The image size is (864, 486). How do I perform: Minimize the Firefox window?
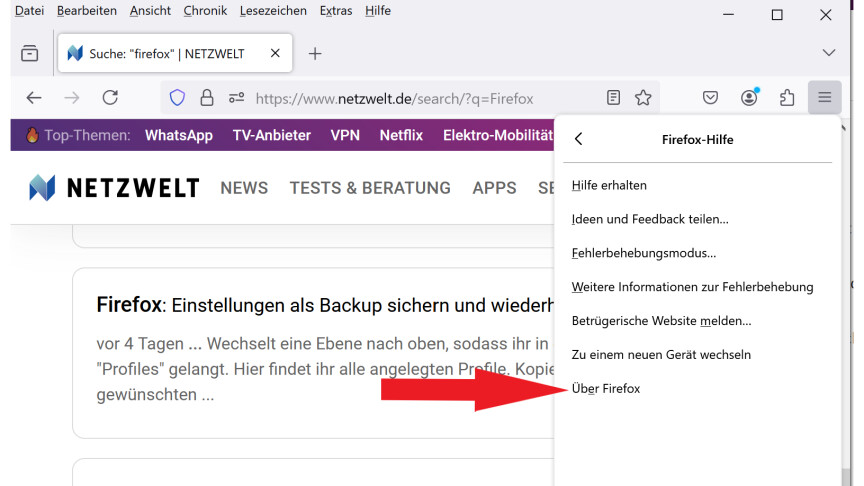(728, 15)
